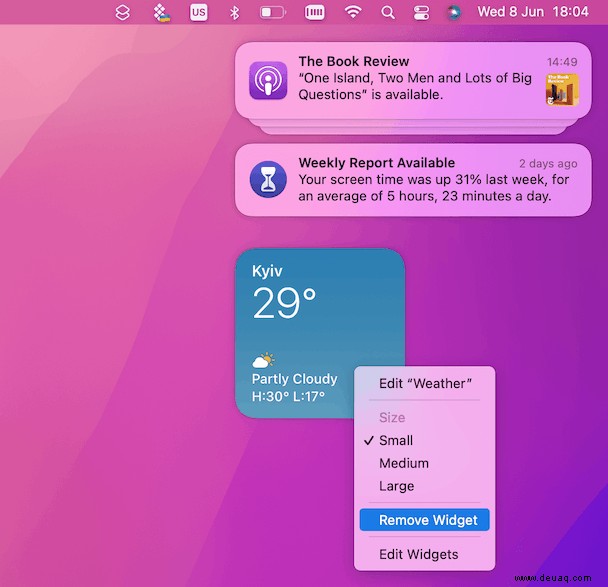Open Control Center toggles icon
This screenshot has width=608, height=587.
pos(421,13)
